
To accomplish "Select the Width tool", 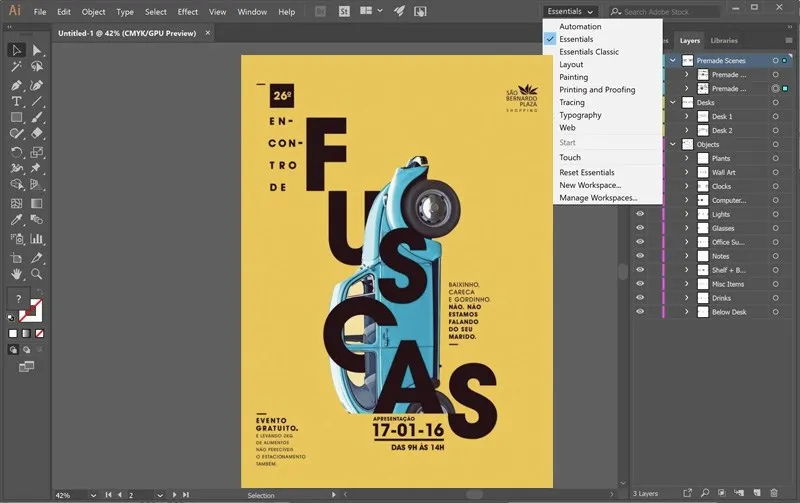I will tap(16, 168).
